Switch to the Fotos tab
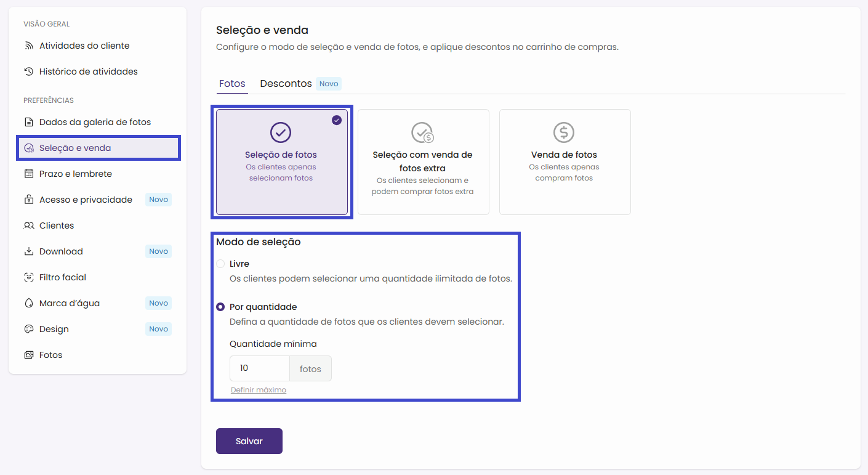The image size is (868, 475). tap(232, 84)
